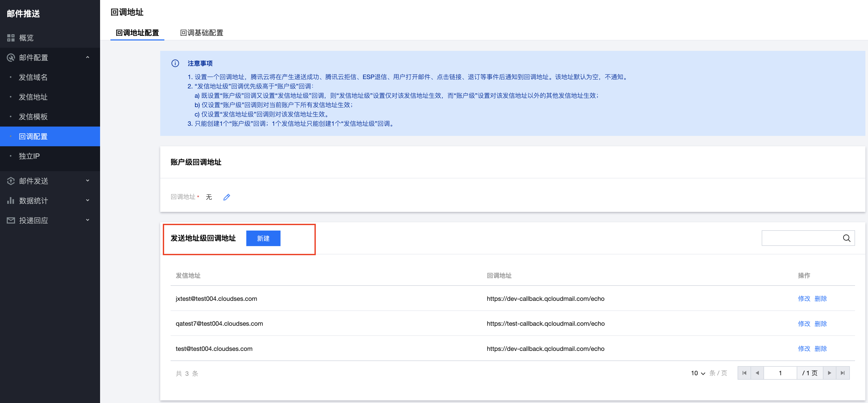
Task: Click the 操作 column header
Action: click(x=804, y=275)
